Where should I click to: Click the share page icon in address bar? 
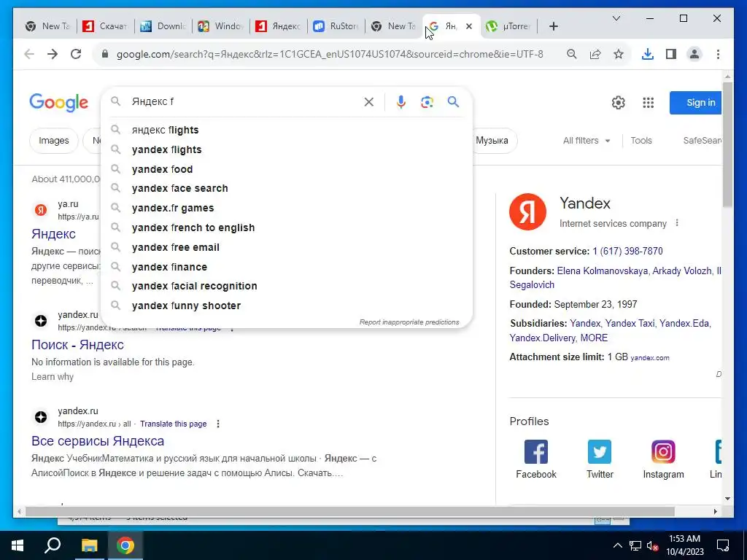[595, 54]
